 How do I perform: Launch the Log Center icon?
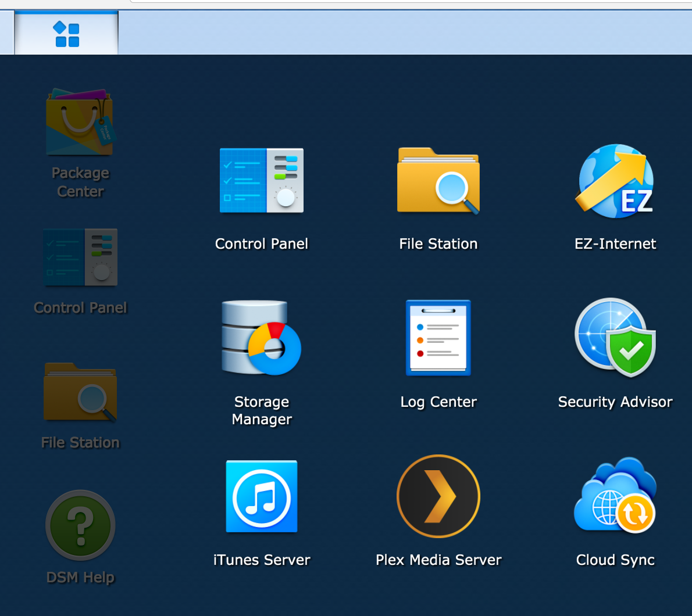tap(438, 338)
